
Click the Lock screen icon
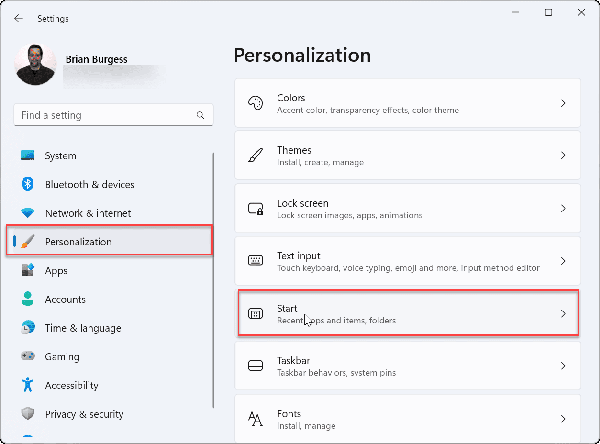[256, 208]
